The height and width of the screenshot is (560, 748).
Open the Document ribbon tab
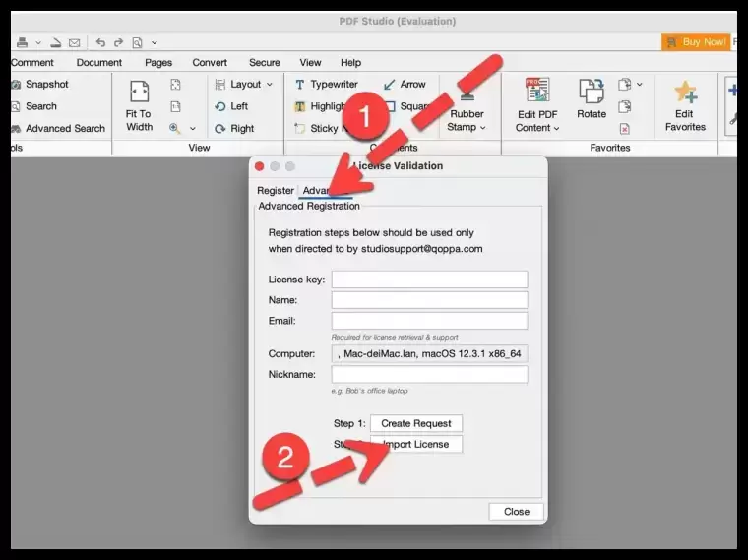98,62
